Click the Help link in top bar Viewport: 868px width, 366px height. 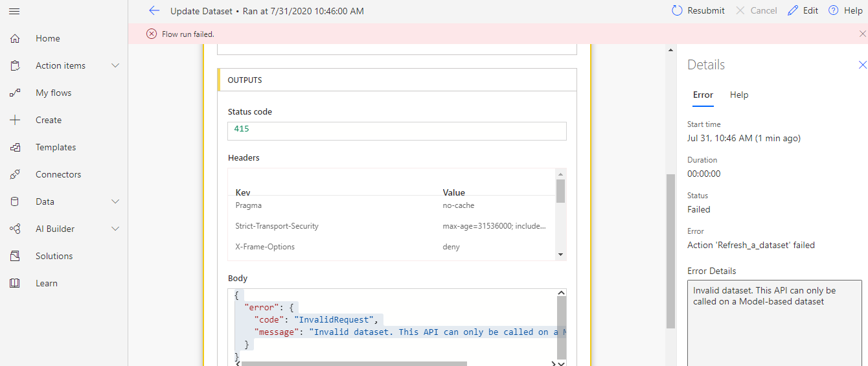(x=853, y=10)
